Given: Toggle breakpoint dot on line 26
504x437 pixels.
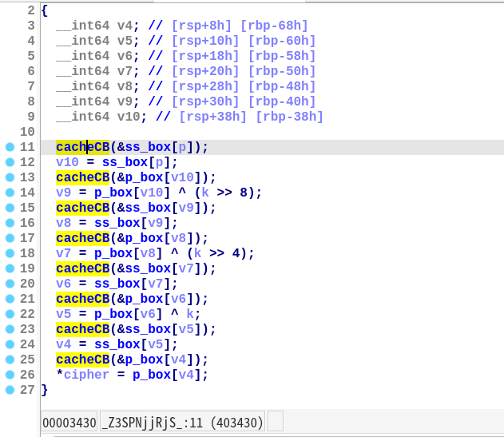Looking at the screenshot, I should coord(10,375).
